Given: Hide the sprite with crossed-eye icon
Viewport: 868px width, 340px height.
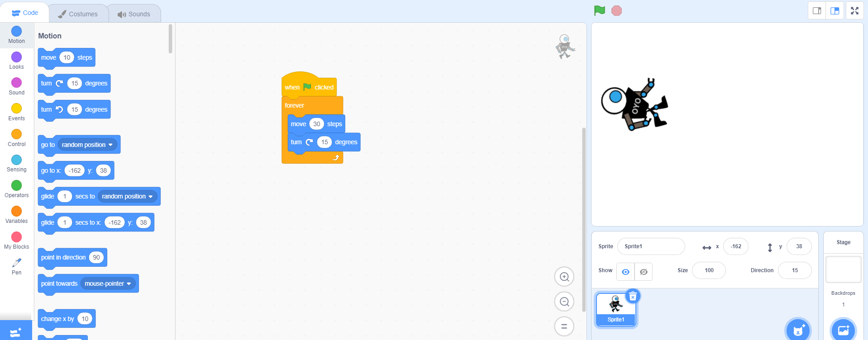Looking at the screenshot, I should 644,272.
